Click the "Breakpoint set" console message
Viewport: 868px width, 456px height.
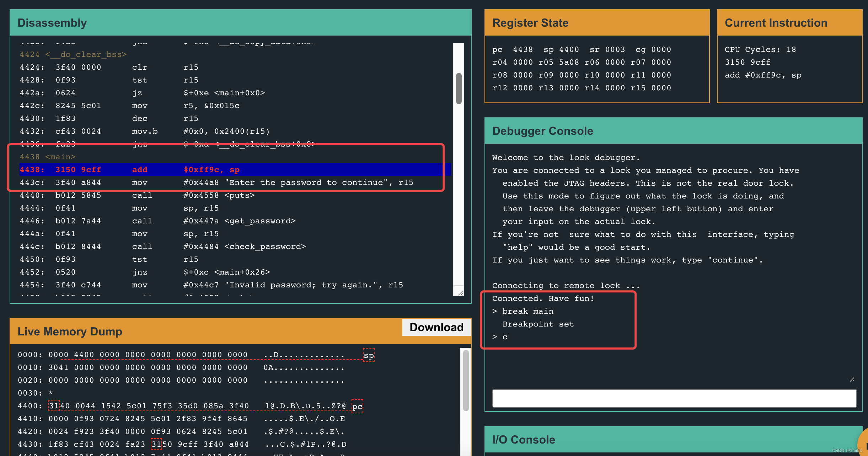click(x=538, y=324)
